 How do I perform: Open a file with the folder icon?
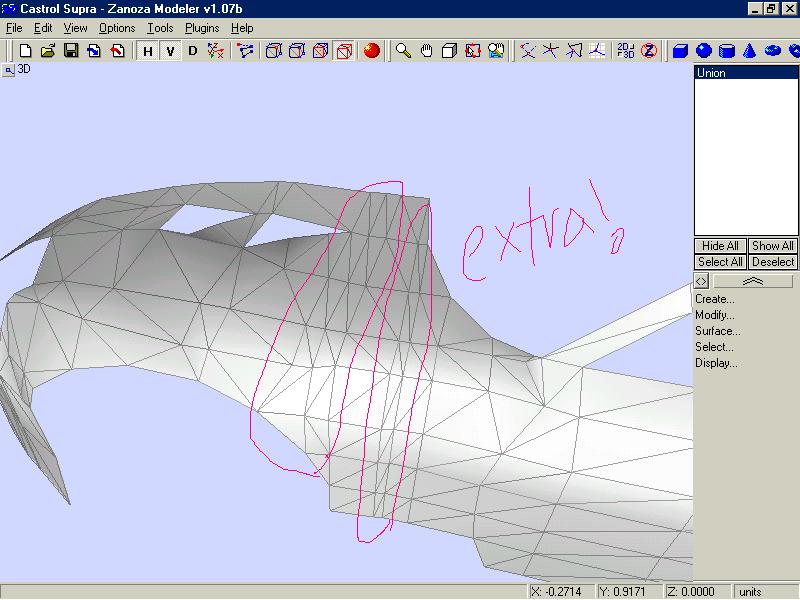pos(48,50)
